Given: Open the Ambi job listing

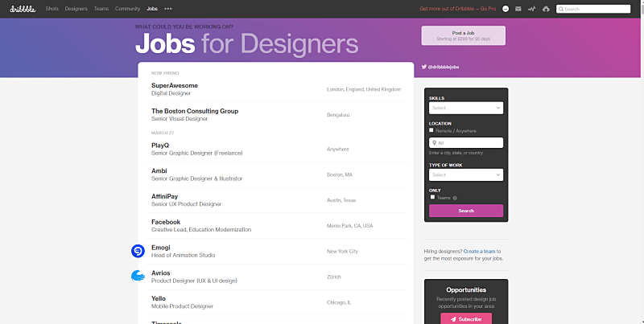Looking at the screenshot, I should click(x=276, y=174).
